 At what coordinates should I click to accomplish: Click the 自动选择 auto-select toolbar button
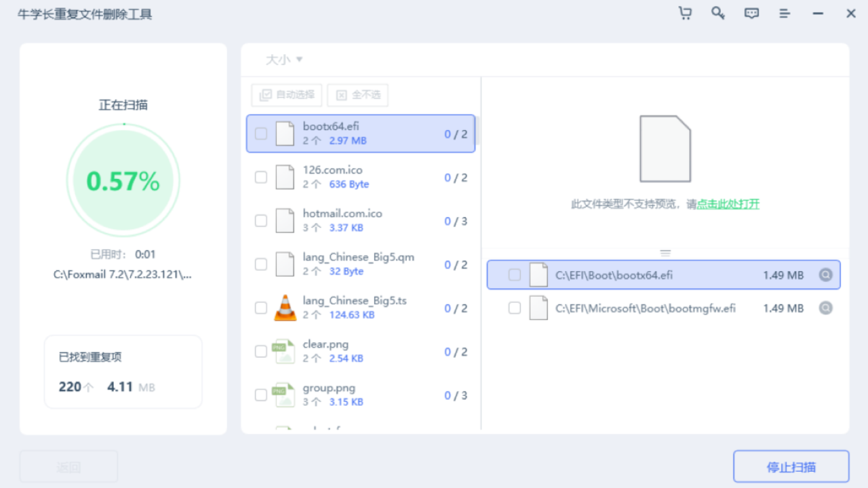[286, 95]
